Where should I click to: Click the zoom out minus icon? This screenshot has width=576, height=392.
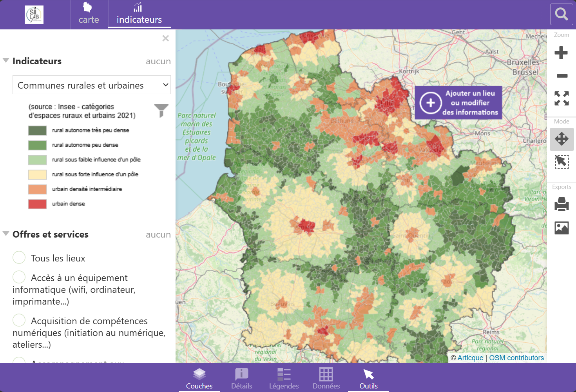(x=562, y=76)
